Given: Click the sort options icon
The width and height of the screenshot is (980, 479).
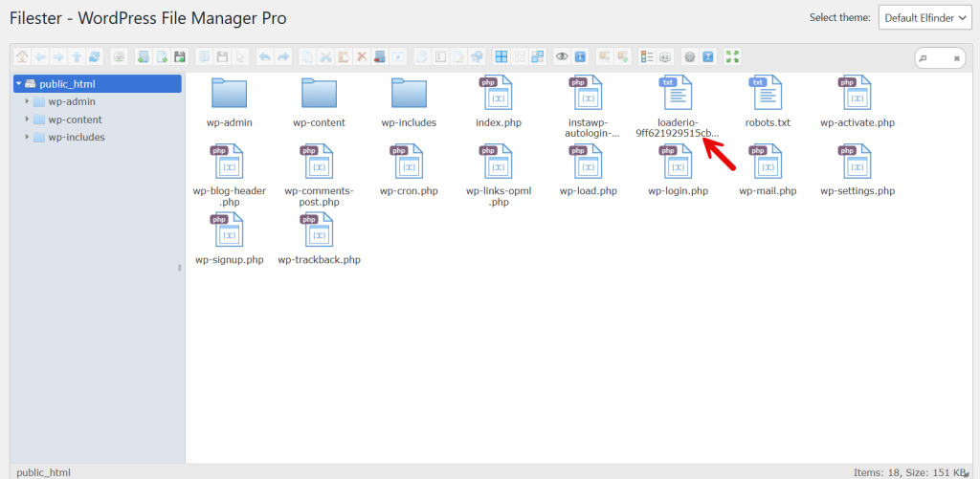Looking at the screenshot, I should click(x=665, y=56).
